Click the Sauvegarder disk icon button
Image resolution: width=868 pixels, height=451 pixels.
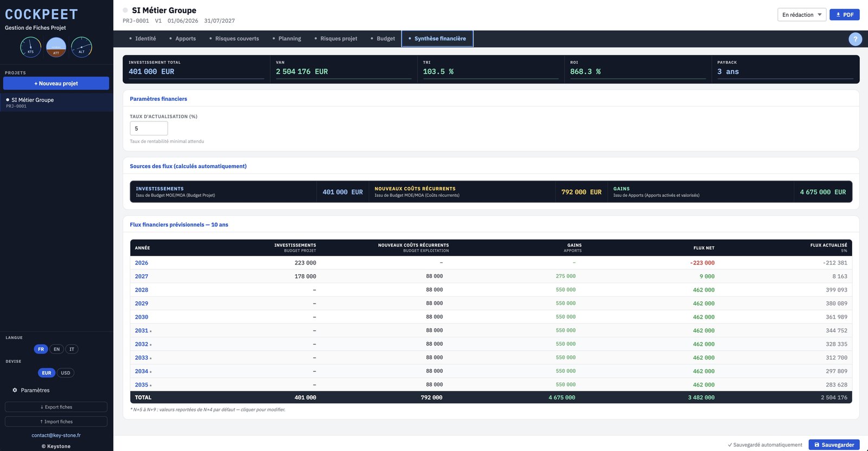click(834, 444)
